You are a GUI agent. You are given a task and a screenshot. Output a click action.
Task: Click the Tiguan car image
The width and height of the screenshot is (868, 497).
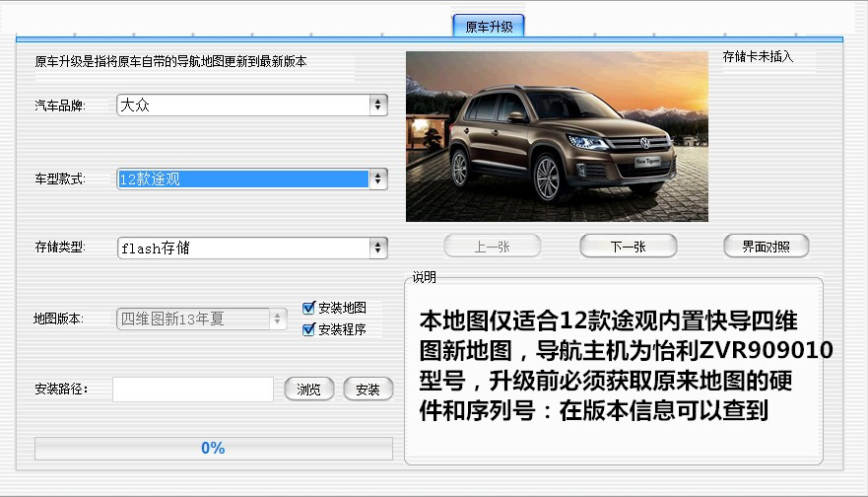557,136
